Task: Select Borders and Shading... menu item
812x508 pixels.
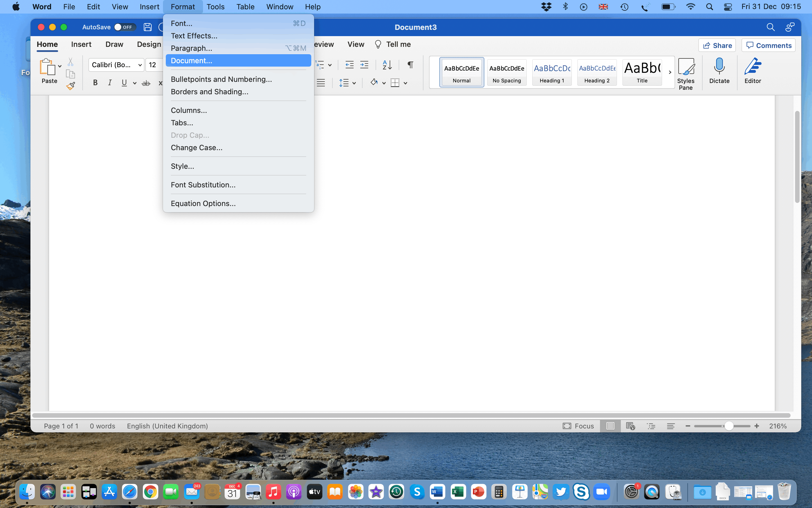Action: tap(238, 92)
